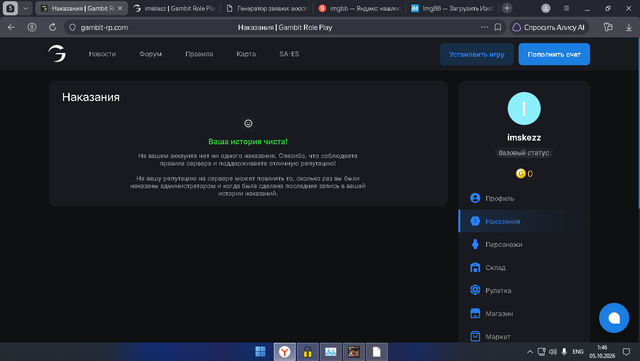Image resolution: width=640 pixels, height=361 pixels.
Task: Click the gold coin balance icon
Action: point(520,174)
